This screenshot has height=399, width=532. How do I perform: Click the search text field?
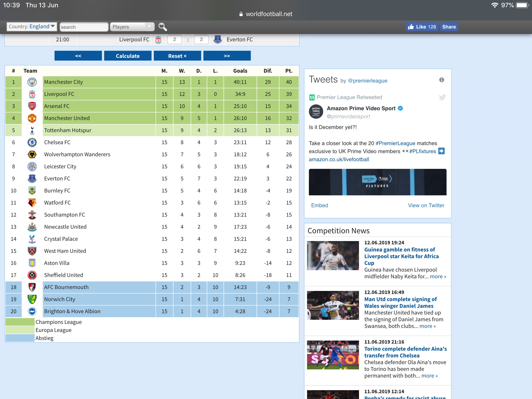click(84, 27)
